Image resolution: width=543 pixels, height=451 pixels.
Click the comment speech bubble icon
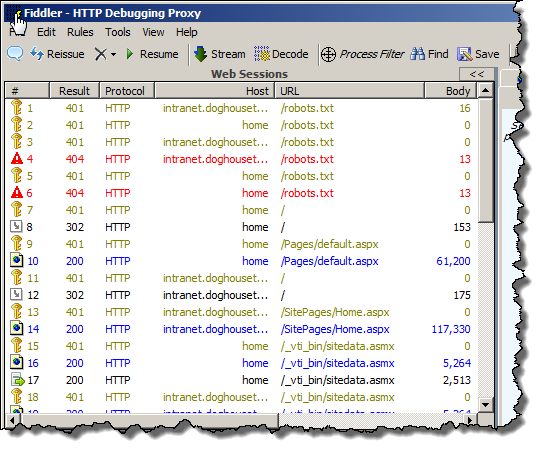point(15,54)
